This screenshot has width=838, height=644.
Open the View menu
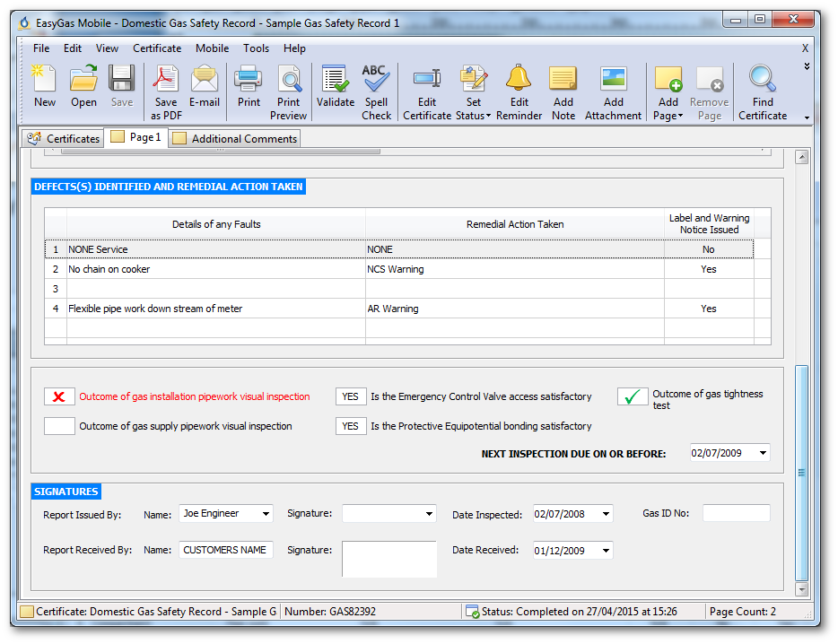[x=107, y=48]
